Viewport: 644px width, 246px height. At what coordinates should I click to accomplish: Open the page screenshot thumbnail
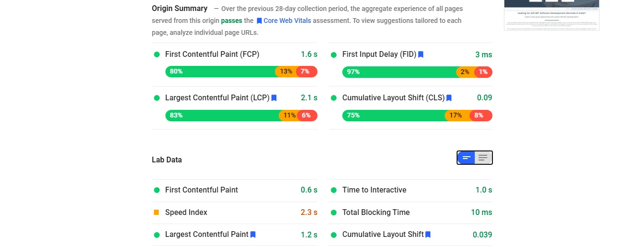552,15
